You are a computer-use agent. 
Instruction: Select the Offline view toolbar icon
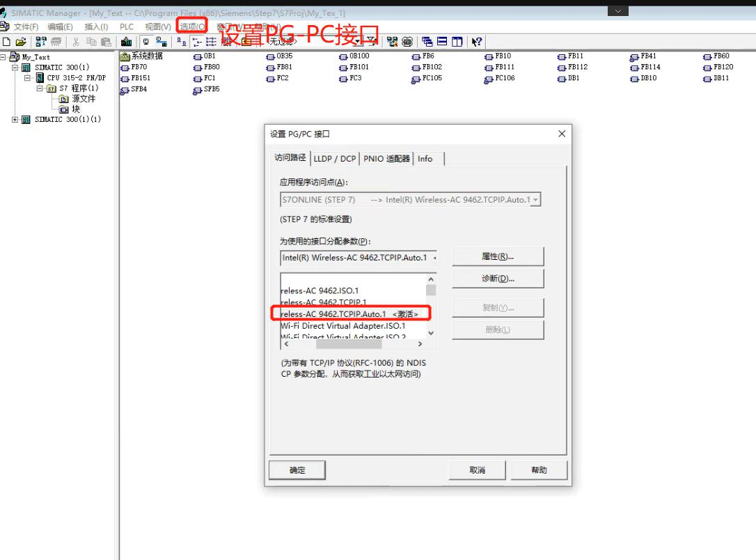146,42
